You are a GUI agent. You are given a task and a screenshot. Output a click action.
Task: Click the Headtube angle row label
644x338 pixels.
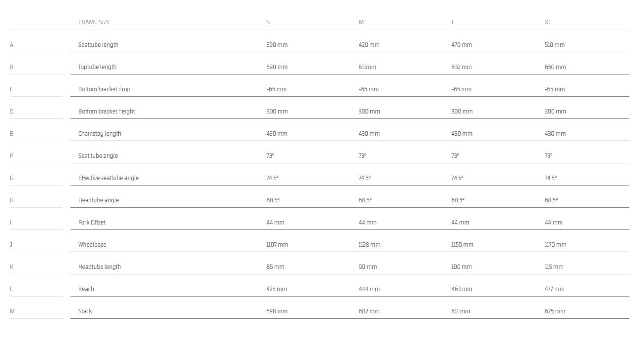click(x=99, y=200)
